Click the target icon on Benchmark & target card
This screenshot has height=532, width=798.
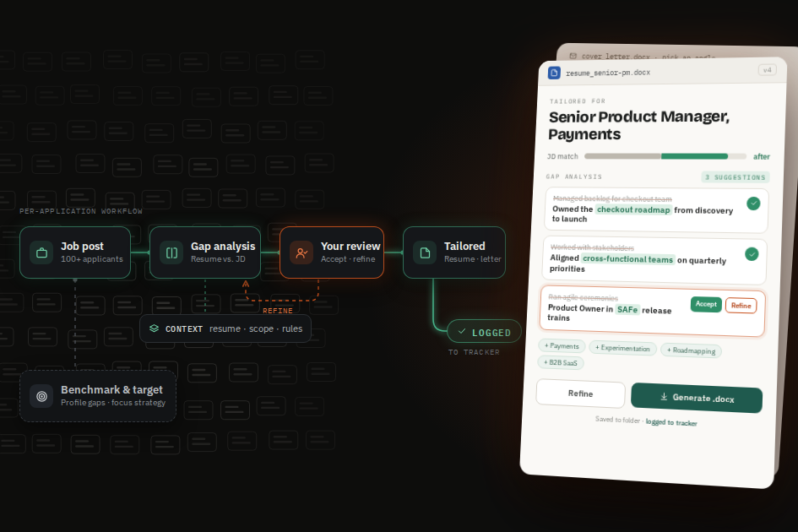(41, 396)
